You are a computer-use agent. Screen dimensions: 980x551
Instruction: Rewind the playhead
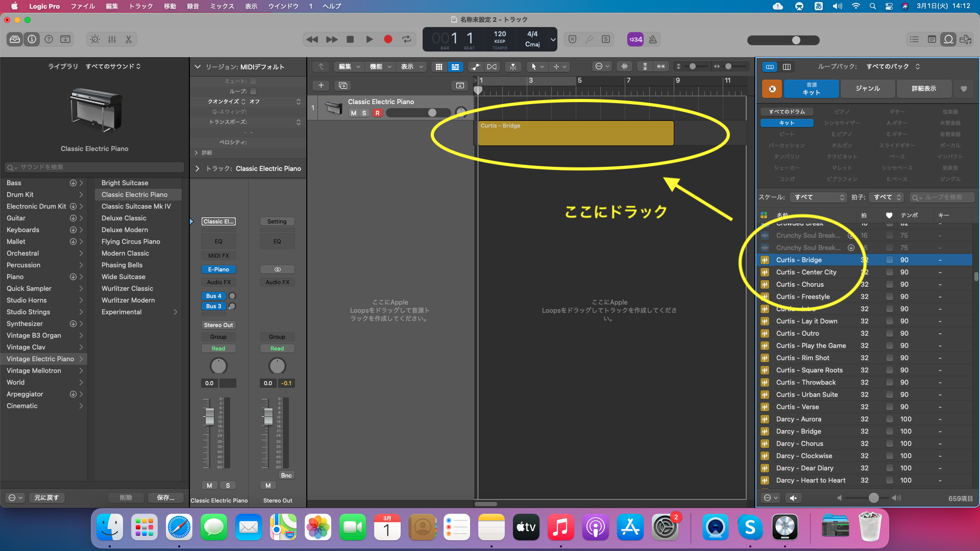[x=312, y=39]
